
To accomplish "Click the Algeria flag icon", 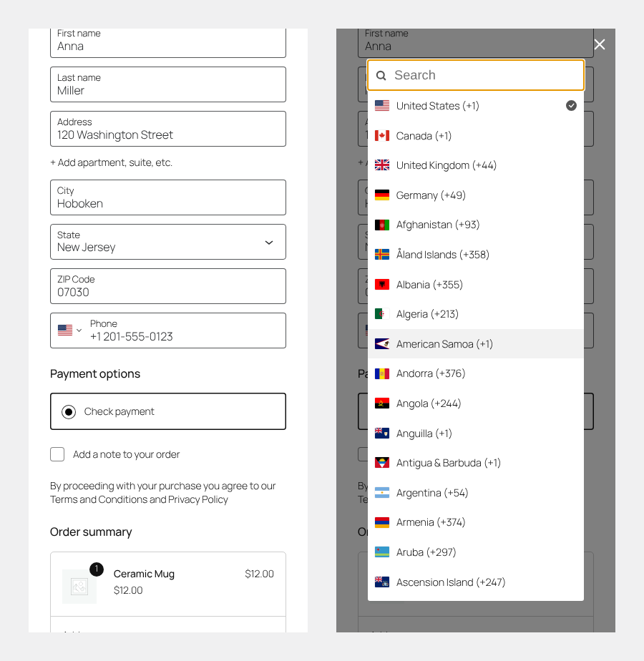I will (x=382, y=314).
